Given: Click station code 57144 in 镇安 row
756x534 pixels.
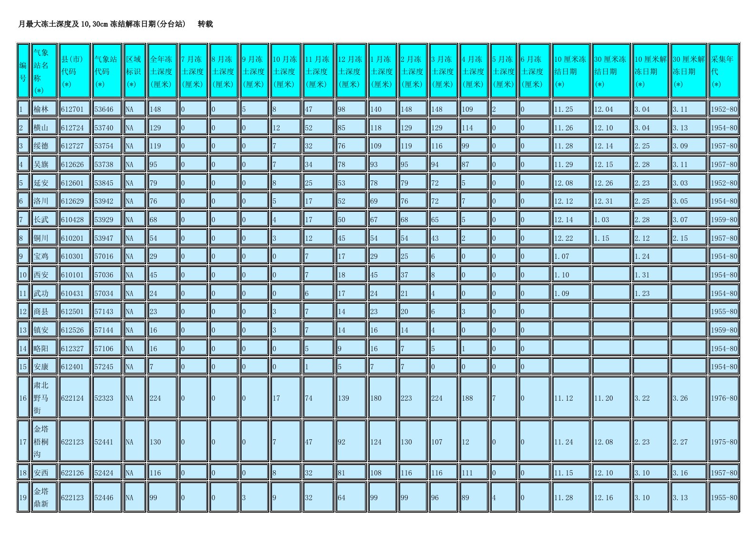Looking at the screenshot, I should click(x=104, y=330).
